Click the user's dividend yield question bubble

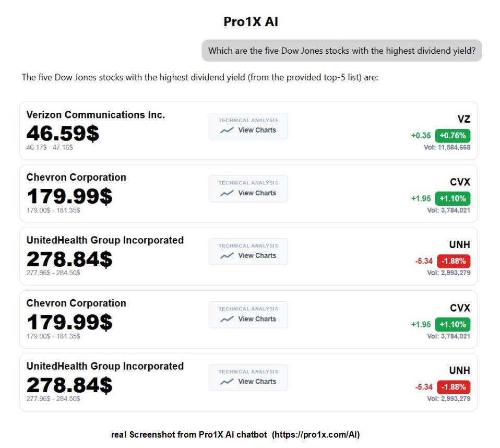(342, 51)
